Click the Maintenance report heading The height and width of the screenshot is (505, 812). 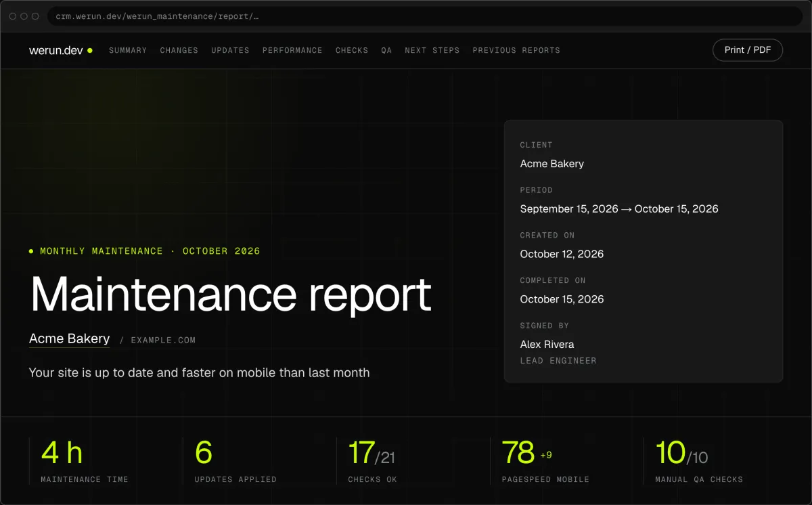(230, 294)
